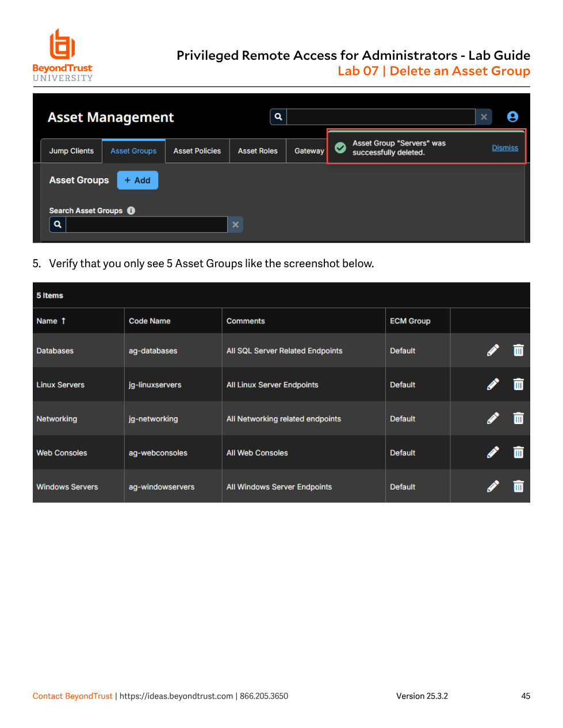
Task: Click the Code Name column header
Action: 150,321
